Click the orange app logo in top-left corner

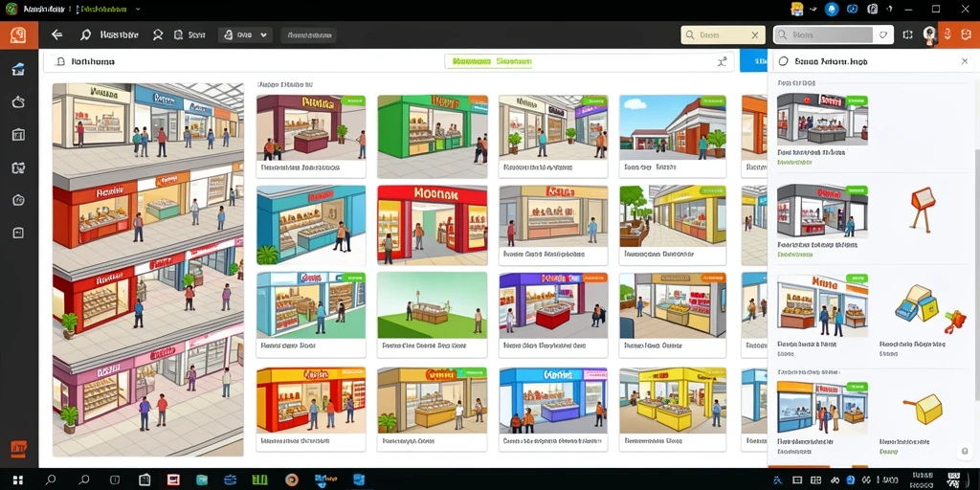[18, 35]
